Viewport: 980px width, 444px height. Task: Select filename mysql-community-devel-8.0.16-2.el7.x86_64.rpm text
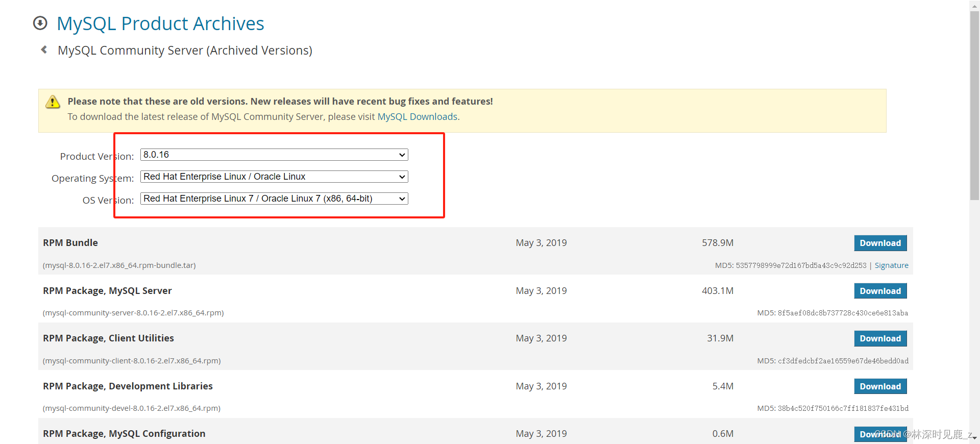click(132, 408)
